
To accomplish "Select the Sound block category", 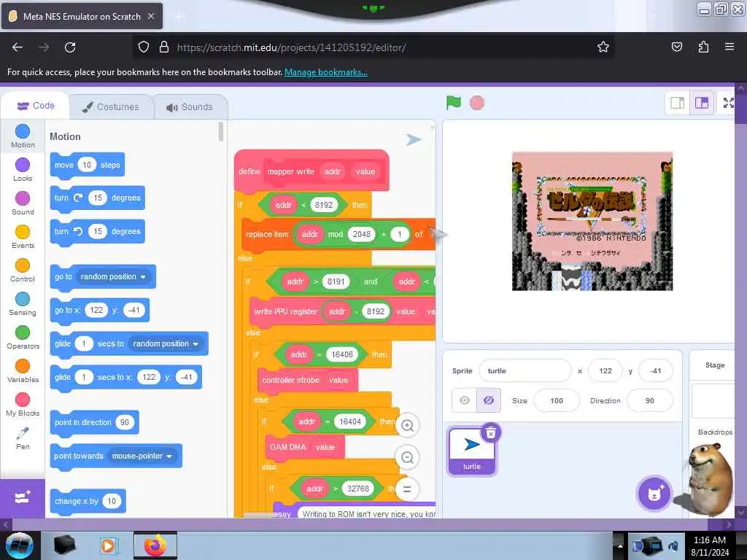I will click(x=23, y=203).
